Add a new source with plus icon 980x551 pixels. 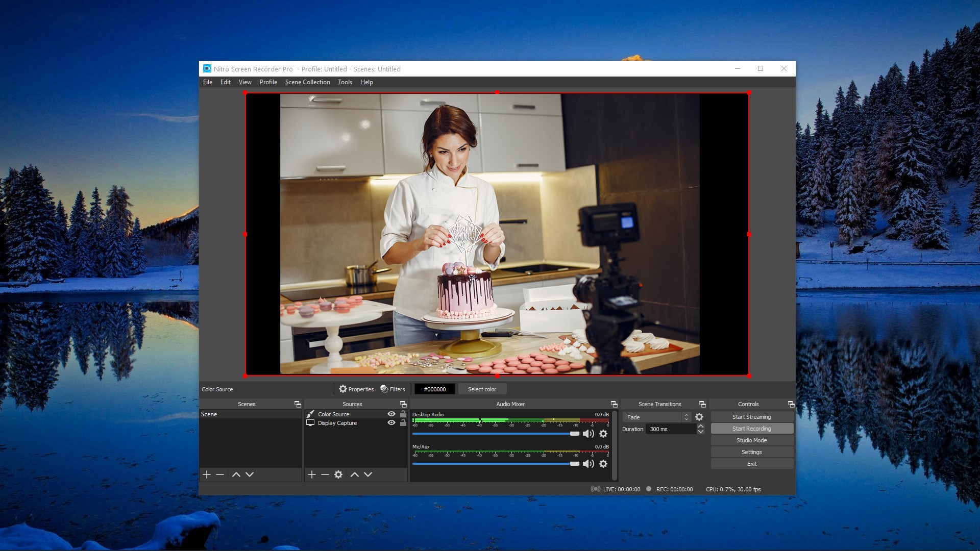[x=311, y=474]
